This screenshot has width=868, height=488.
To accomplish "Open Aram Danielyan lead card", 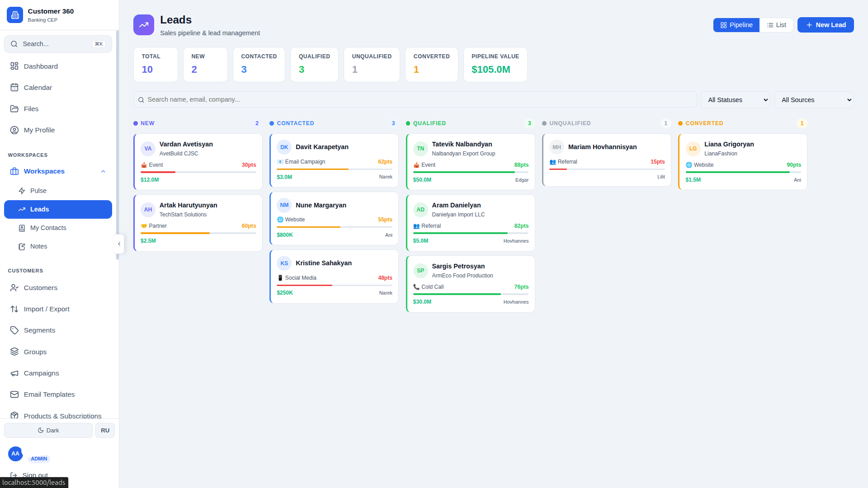I will click(x=470, y=223).
